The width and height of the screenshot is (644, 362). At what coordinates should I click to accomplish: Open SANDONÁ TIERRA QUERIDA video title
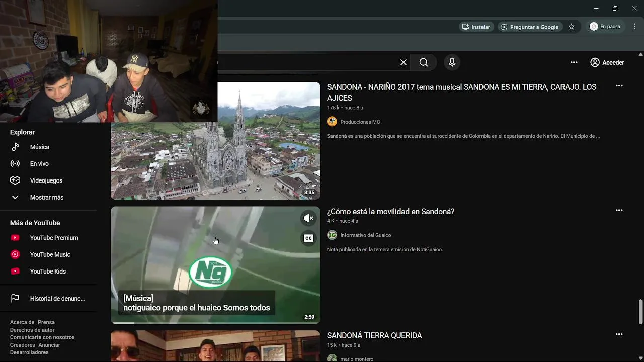tap(374, 335)
